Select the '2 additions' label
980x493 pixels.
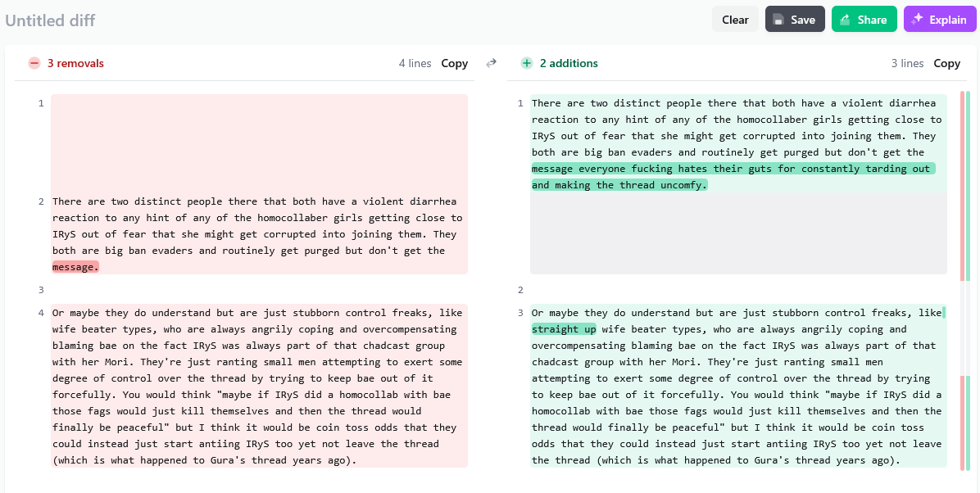569,63
